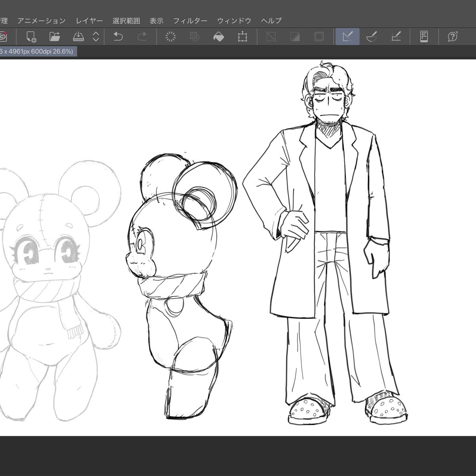Open Clip Studio launcher icon

click(x=3, y=37)
